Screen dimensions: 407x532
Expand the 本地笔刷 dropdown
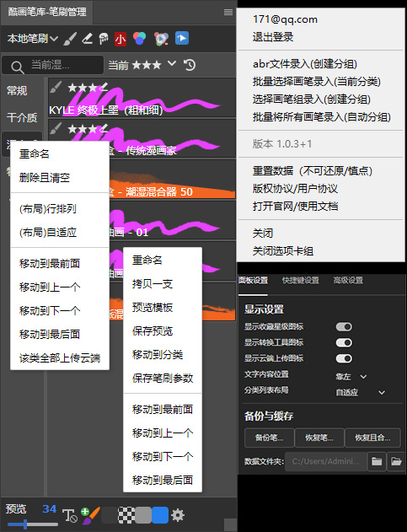[33, 39]
